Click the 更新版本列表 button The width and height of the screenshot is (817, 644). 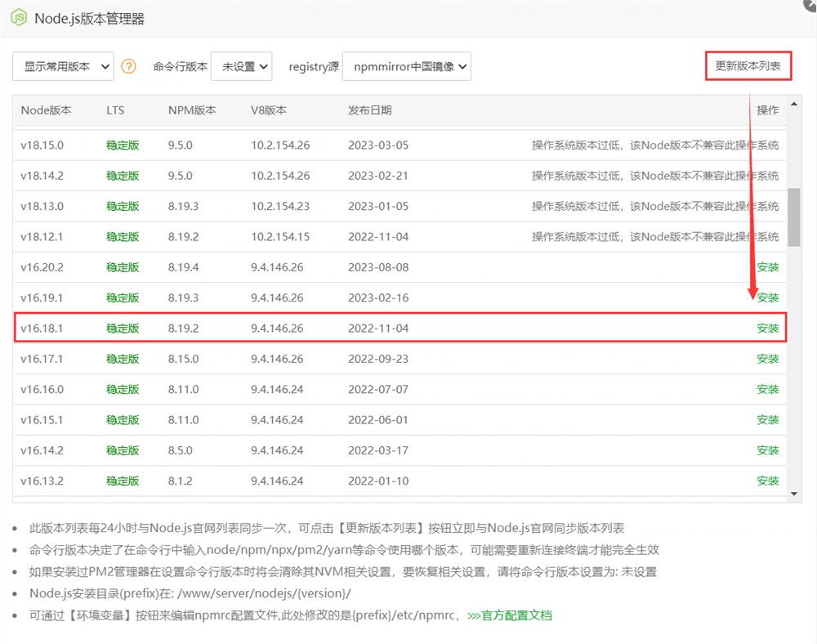[748, 65]
